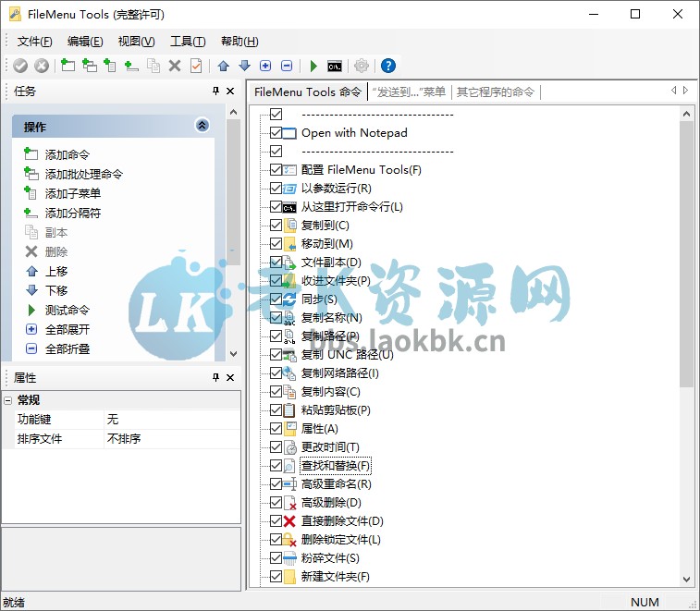This screenshot has height=611, width=700.
Task: Switch to the 其它程序的命令 tab
Action: [496, 92]
